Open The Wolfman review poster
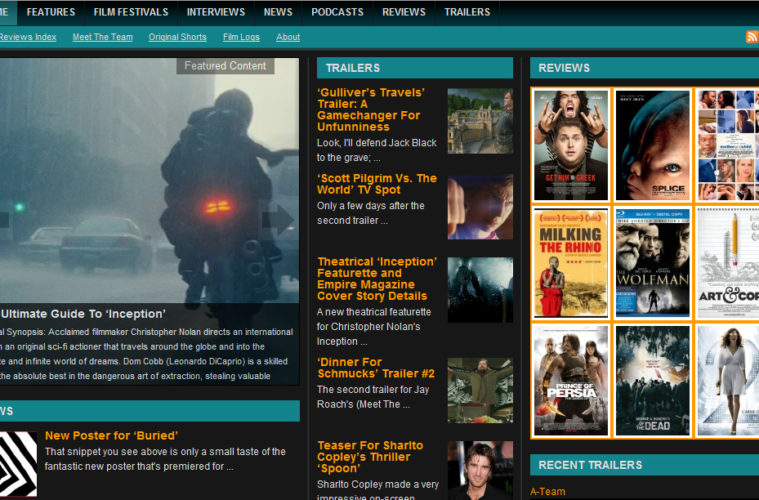Screen dimensions: 759x500 coord(651,263)
